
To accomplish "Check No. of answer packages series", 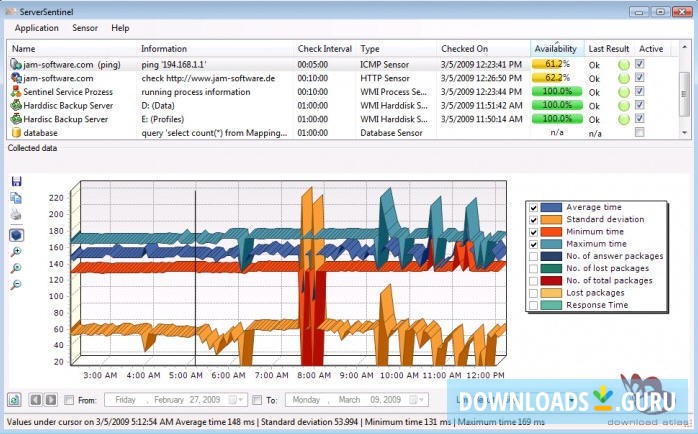I will pyautogui.click(x=533, y=256).
